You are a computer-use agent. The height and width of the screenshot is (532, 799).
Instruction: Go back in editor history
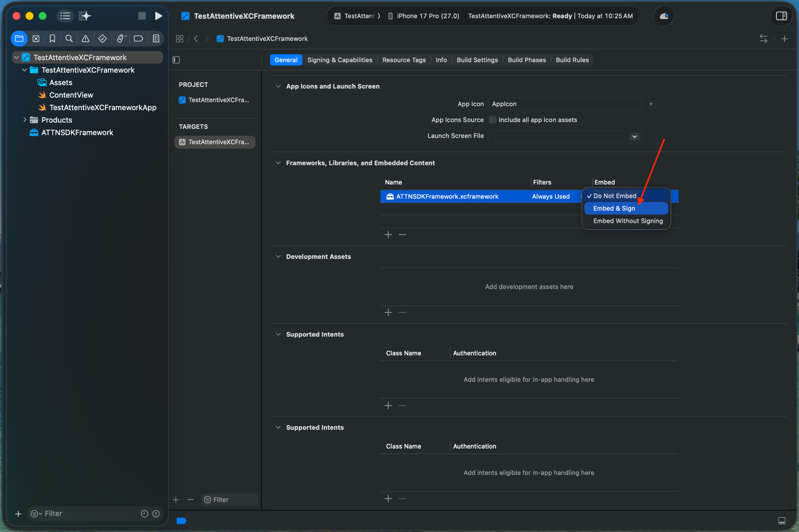[x=196, y=39]
